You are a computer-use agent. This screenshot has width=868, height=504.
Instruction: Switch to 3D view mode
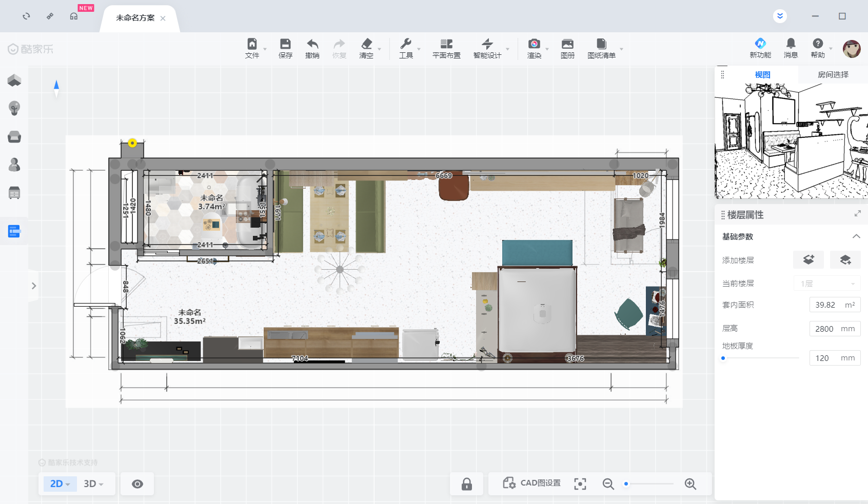[x=93, y=484]
